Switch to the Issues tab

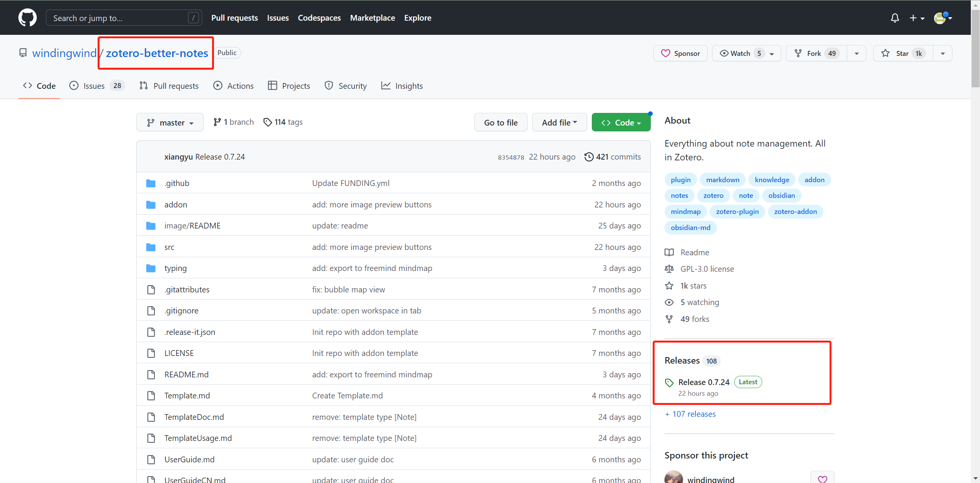click(x=94, y=86)
